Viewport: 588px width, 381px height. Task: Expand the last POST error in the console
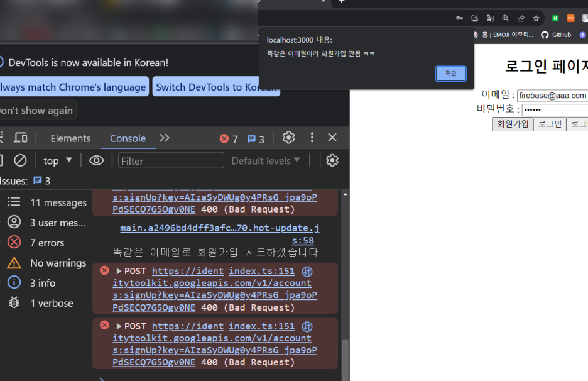(x=119, y=326)
